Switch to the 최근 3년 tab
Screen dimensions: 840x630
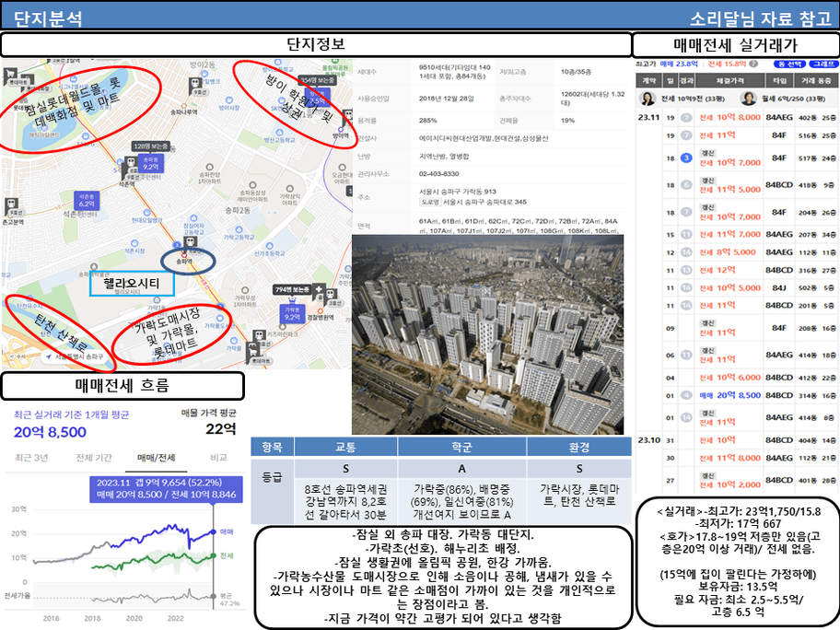pos(31,458)
